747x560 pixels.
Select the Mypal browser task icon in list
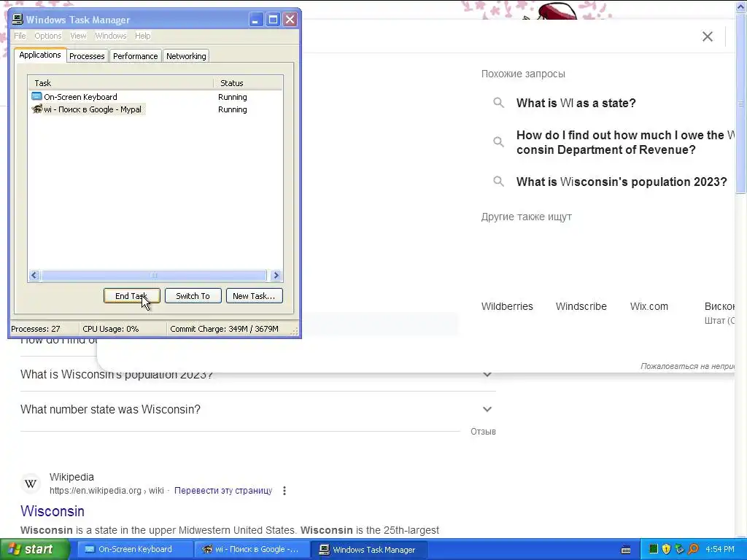[36, 109]
